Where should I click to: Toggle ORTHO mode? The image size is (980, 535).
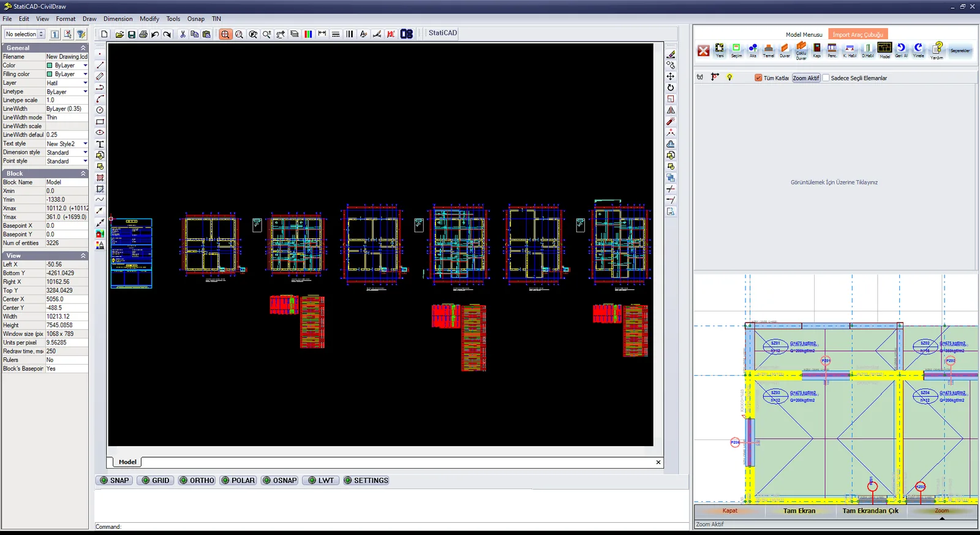[x=197, y=480]
